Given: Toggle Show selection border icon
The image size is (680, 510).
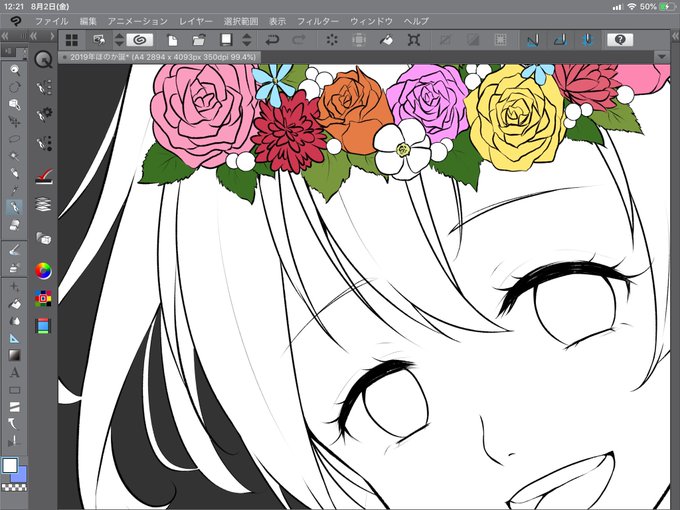Looking at the screenshot, I should click(x=500, y=40).
